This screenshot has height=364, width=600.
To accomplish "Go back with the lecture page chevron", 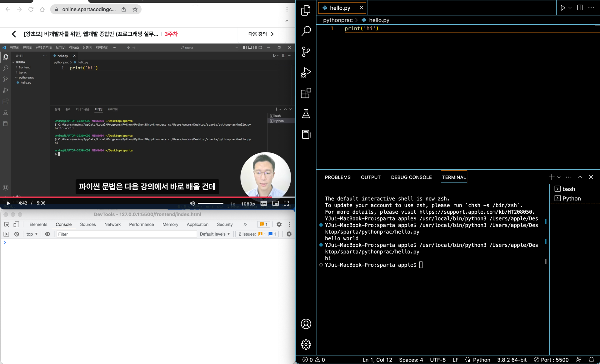I will (14, 34).
